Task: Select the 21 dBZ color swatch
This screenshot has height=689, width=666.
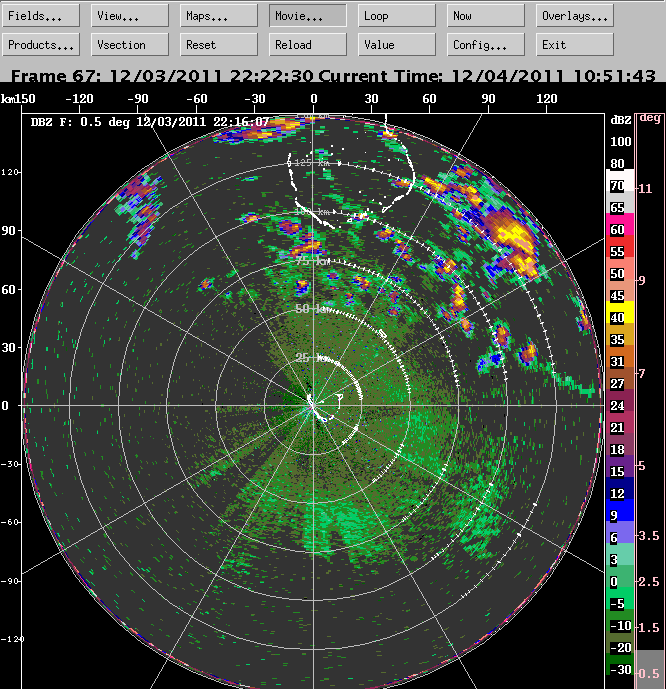Action: 620,422
